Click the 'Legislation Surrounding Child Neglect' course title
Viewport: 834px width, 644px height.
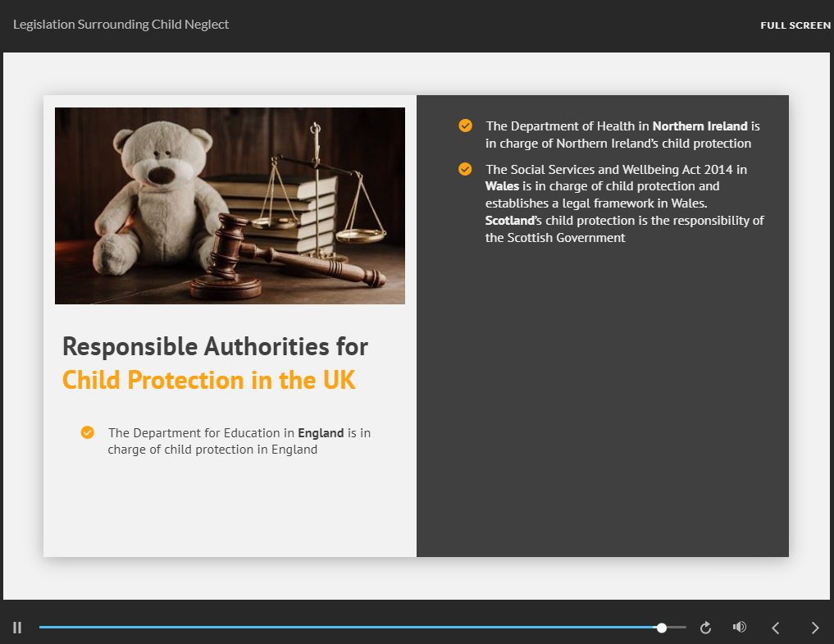(x=121, y=25)
